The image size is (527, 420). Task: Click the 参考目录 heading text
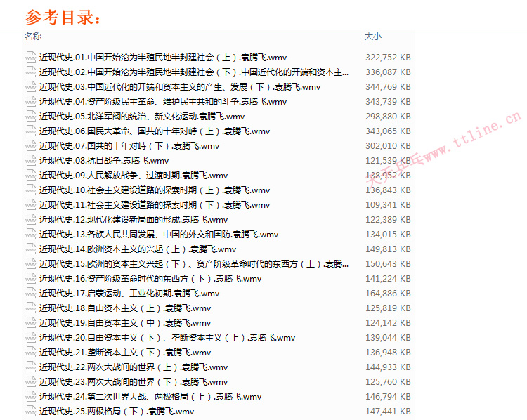pyautogui.click(x=63, y=17)
